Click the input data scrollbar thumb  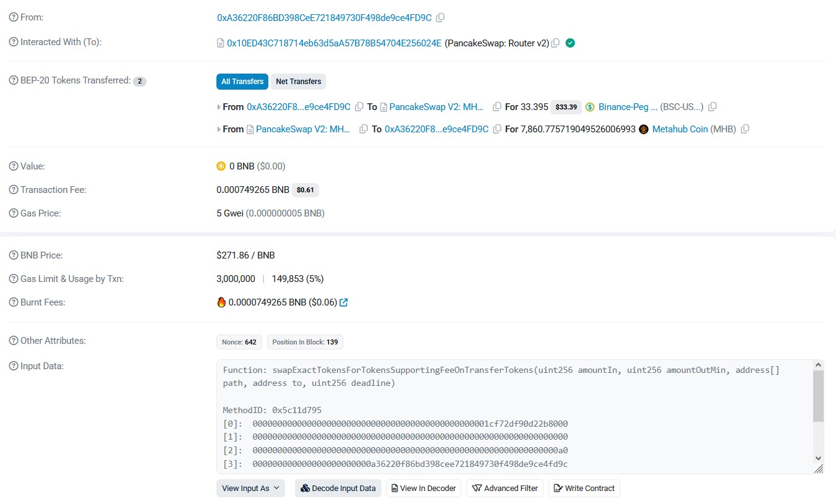tap(818, 396)
